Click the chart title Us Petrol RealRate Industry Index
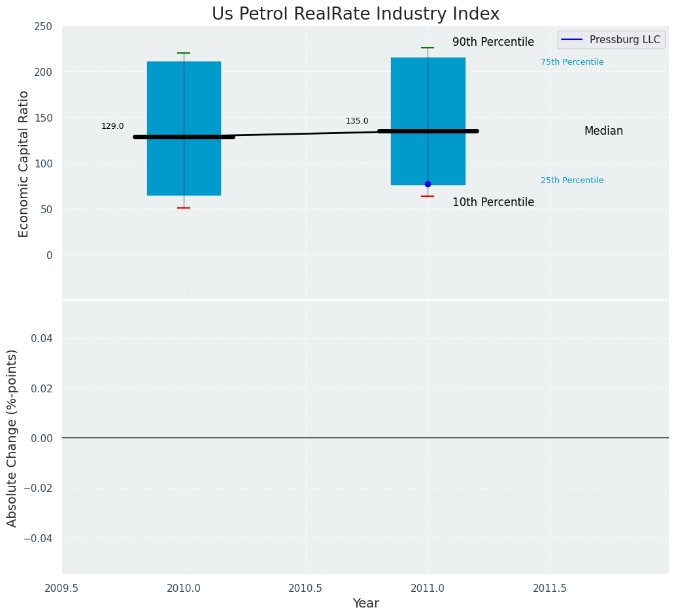The height and width of the screenshot is (616, 676). click(356, 14)
